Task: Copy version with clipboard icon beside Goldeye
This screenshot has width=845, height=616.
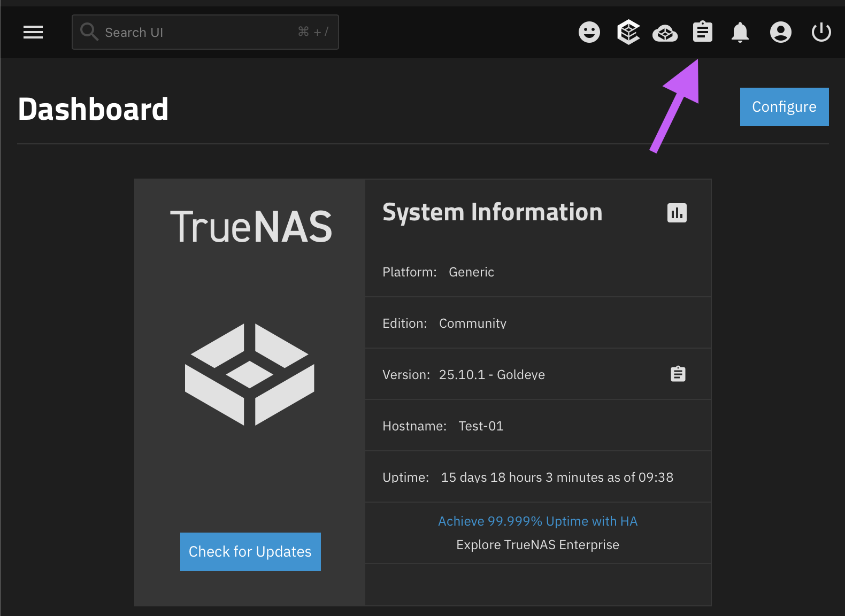Action: (678, 374)
